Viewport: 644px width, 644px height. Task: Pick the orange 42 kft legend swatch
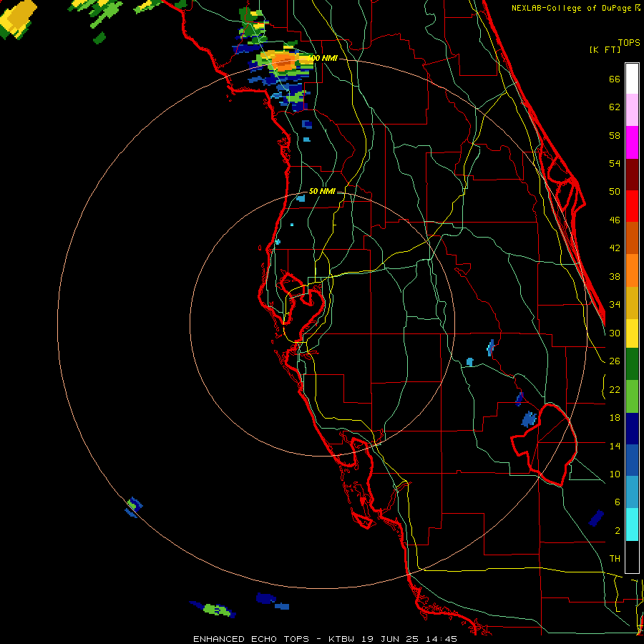click(632, 270)
